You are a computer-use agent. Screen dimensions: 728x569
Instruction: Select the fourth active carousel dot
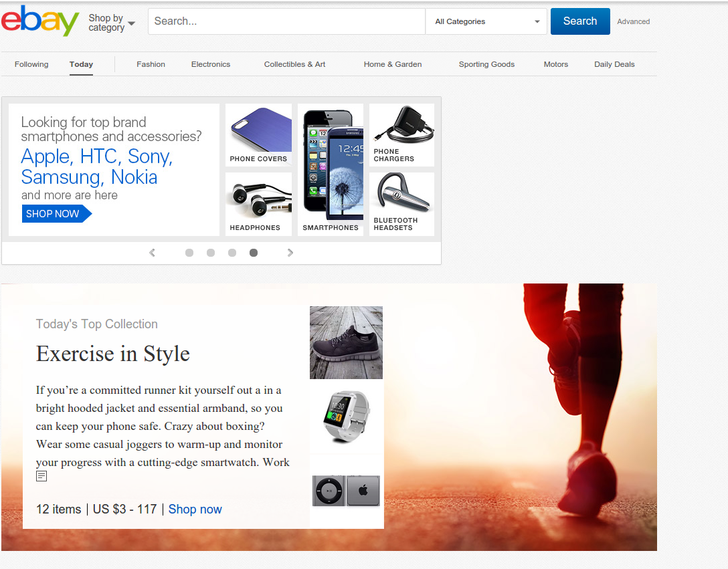click(x=254, y=253)
